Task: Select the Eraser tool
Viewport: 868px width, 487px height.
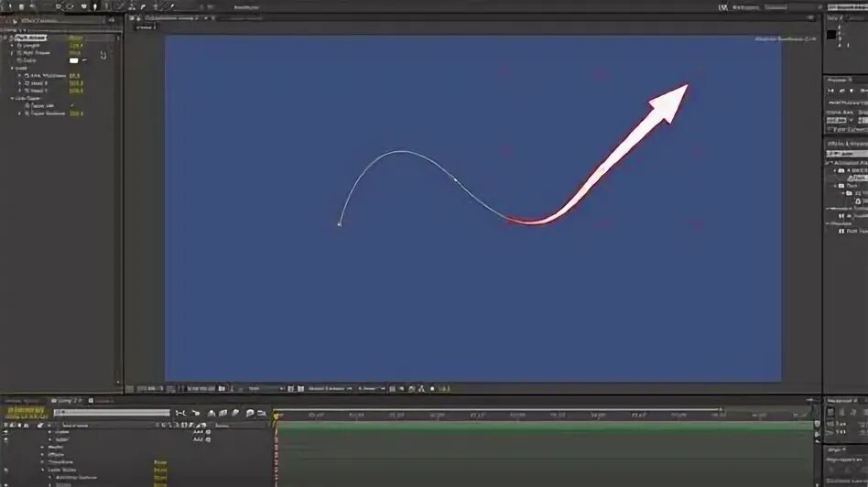Action: pyautogui.click(x=144, y=6)
